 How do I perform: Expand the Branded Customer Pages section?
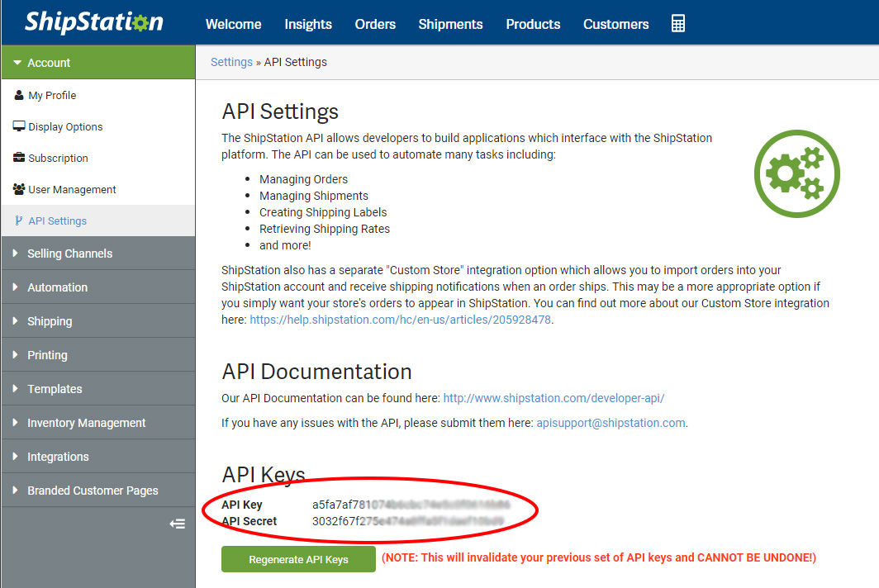[x=98, y=491]
